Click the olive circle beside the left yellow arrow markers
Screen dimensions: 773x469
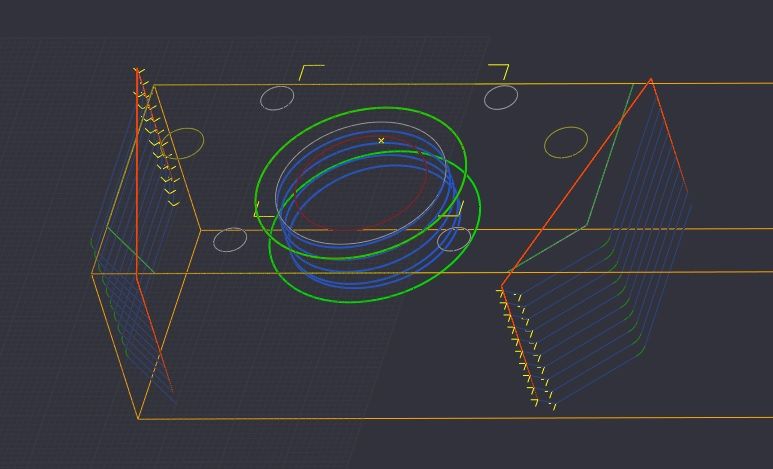[182, 143]
